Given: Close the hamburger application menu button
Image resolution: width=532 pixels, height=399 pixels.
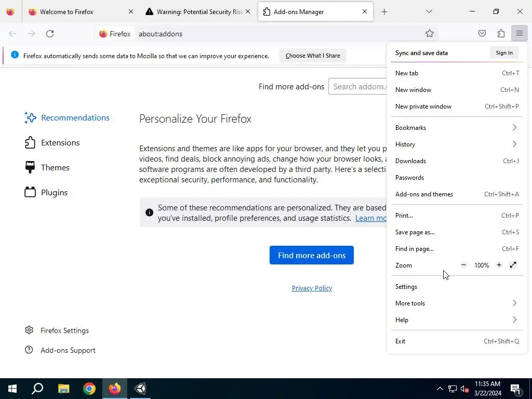Looking at the screenshot, I should click(520, 33).
